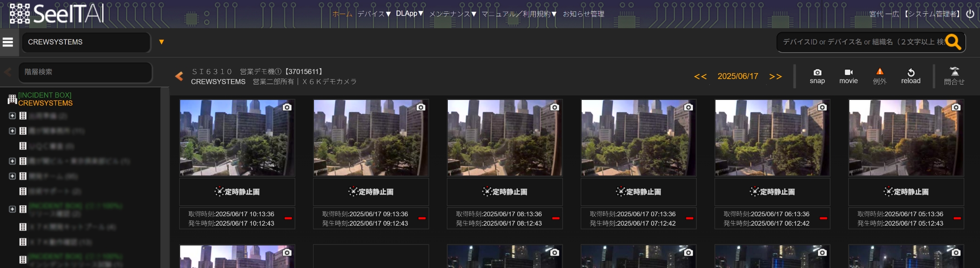The image size is (980, 268).
Task: Open the CREWSYSTEMS organization dropdown arrow
Action: pos(161,42)
